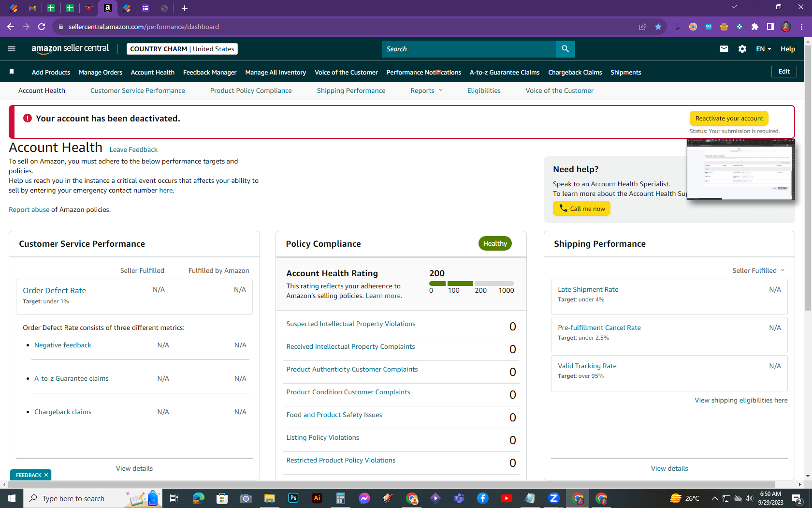Open A-to-z Guarantee Claims in favorites bar

505,72
